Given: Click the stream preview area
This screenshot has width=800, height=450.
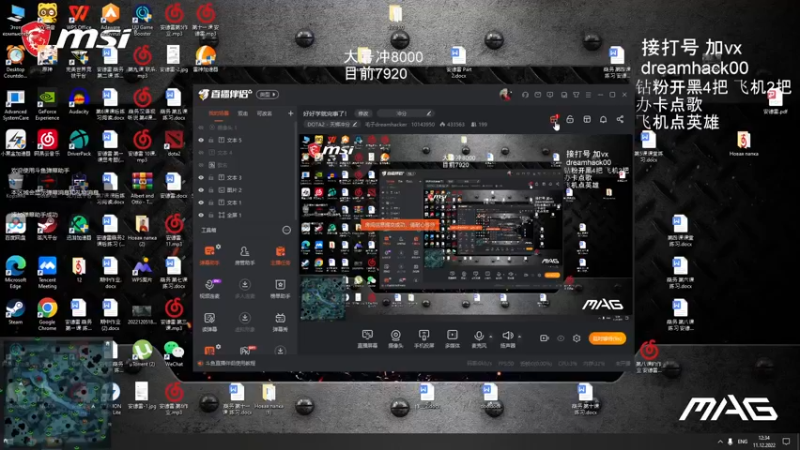Looking at the screenshot, I should 465,228.
